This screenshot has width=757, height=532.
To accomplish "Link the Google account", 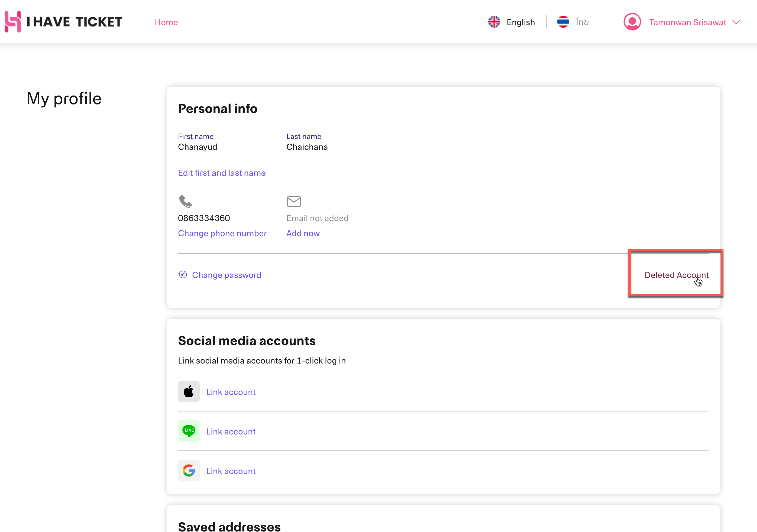I will (231, 471).
